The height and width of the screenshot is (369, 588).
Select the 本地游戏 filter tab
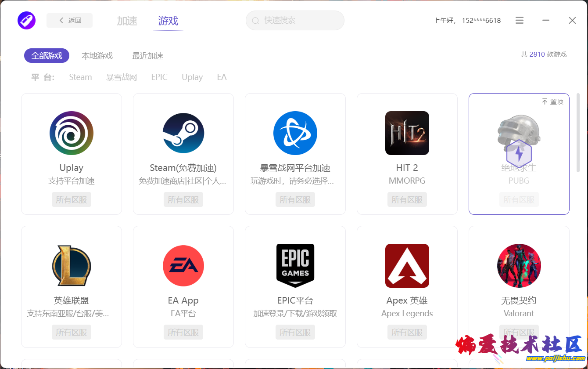pos(97,56)
